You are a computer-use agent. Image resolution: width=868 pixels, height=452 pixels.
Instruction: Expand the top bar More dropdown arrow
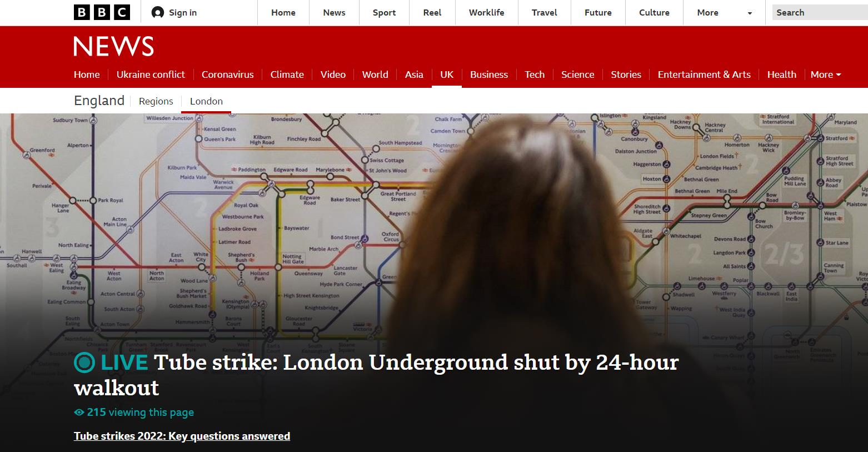tap(750, 13)
